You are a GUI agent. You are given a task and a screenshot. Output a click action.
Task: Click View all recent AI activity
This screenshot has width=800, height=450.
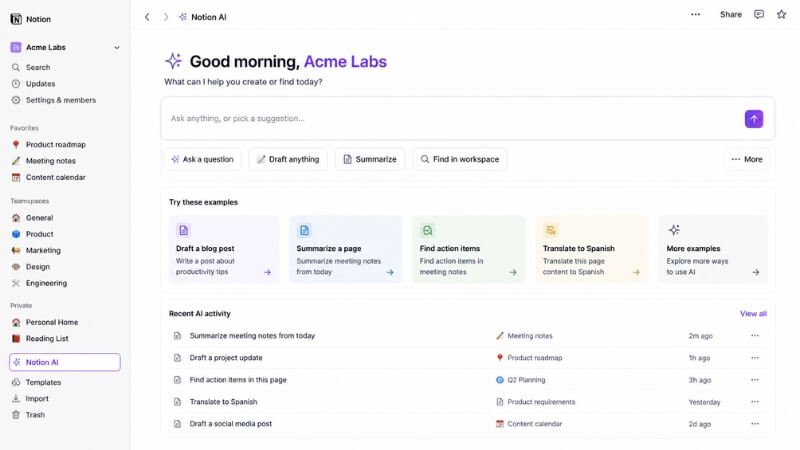pos(753,314)
